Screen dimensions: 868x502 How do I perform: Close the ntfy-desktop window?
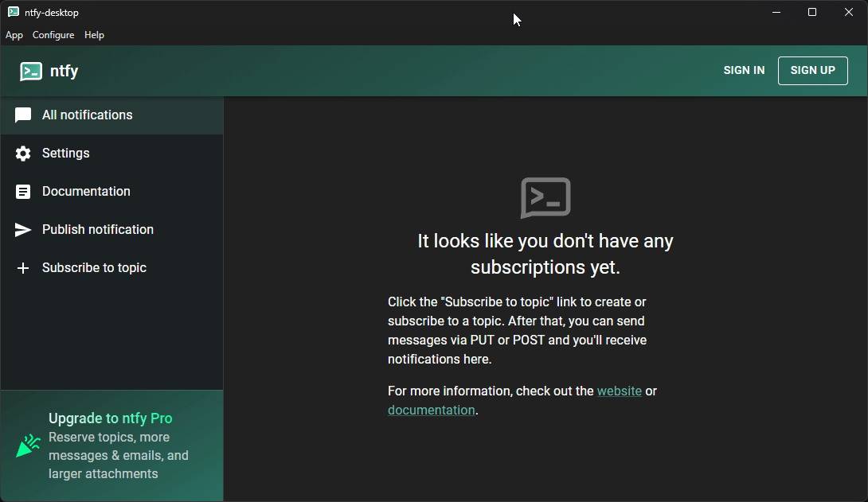[x=849, y=12]
